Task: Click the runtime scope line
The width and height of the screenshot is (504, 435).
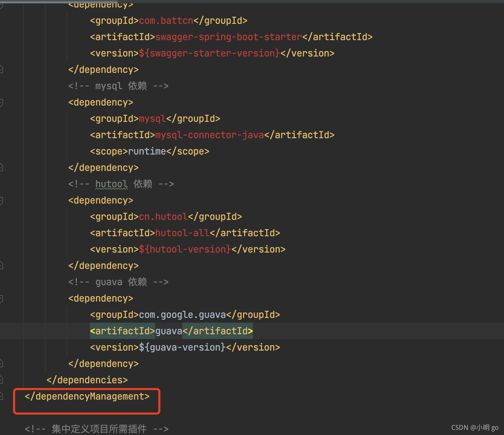Action: (150, 151)
